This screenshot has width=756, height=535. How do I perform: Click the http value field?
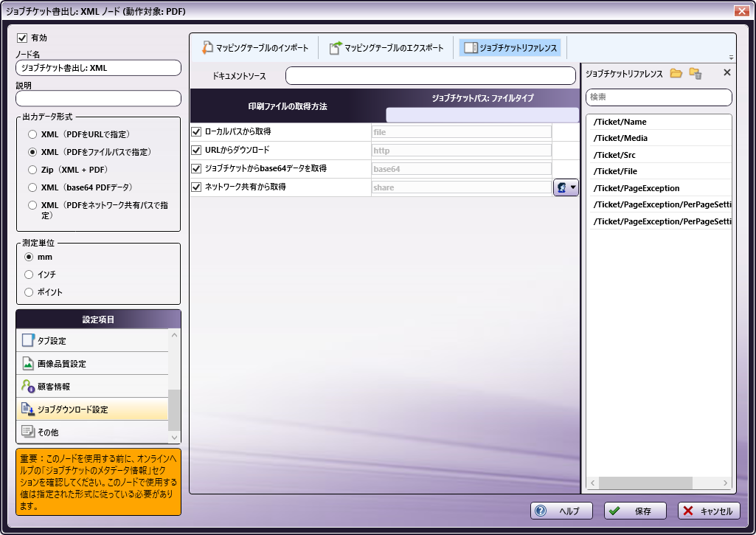point(462,151)
